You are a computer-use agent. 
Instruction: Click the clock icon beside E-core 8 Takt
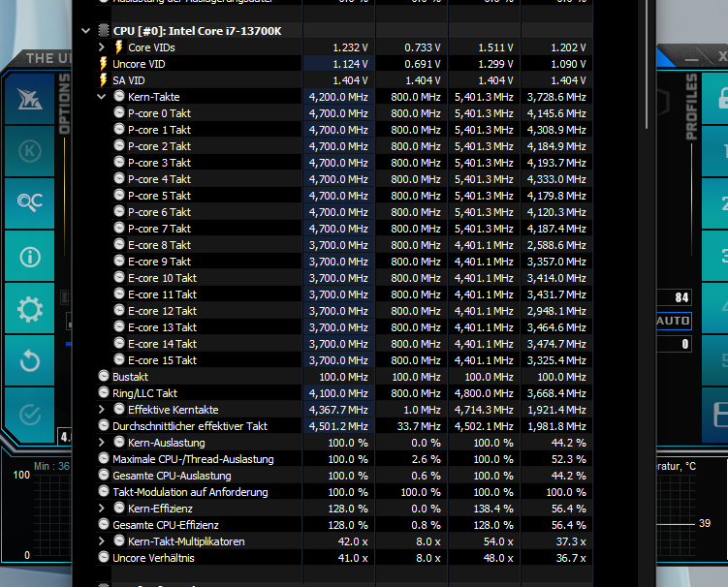(x=119, y=244)
